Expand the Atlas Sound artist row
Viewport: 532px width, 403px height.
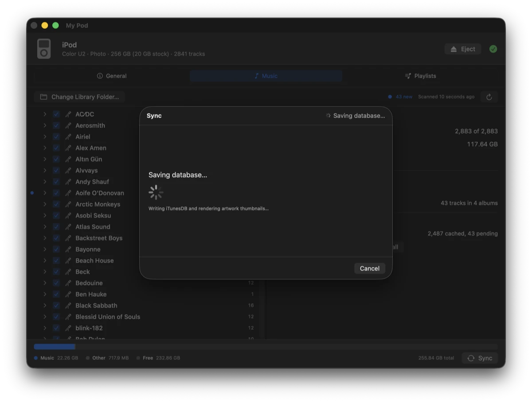click(45, 227)
